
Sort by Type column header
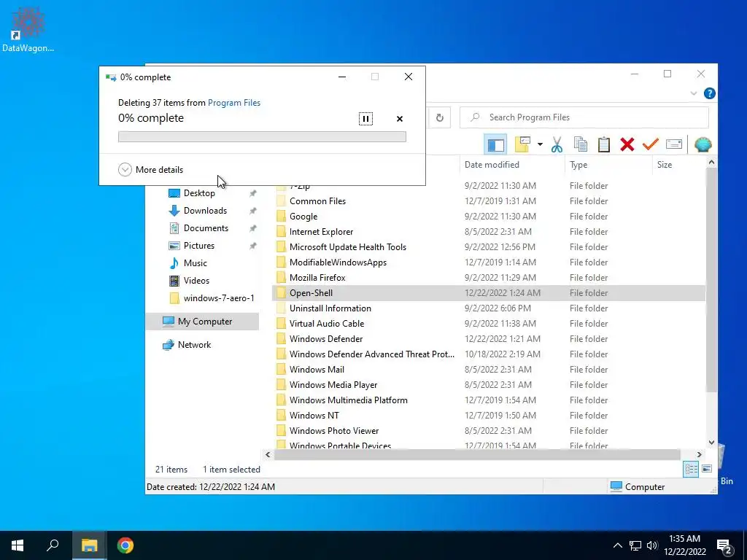click(578, 165)
